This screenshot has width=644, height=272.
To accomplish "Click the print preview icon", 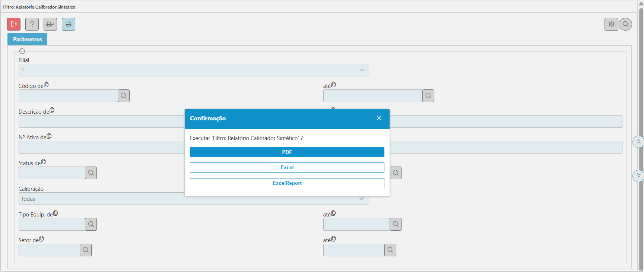I will tap(50, 24).
